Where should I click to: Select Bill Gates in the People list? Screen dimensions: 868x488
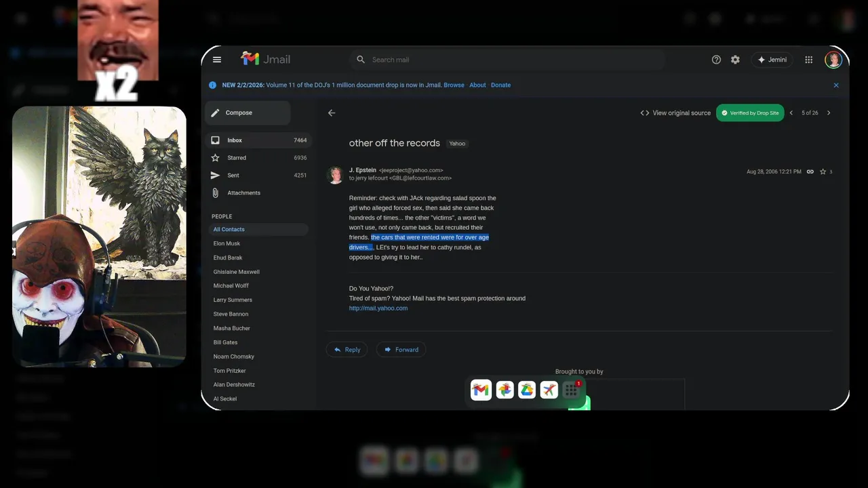click(x=225, y=343)
